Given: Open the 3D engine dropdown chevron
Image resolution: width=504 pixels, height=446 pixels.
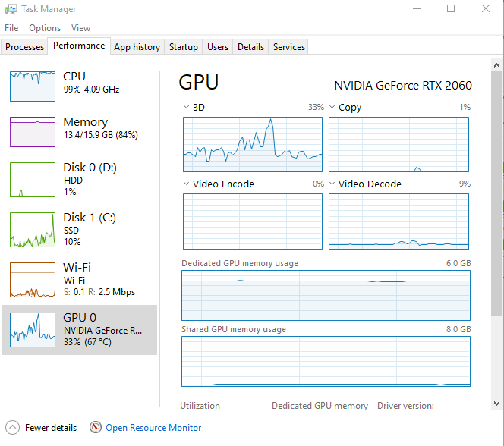Looking at the screenshot, I should [186, 107].
